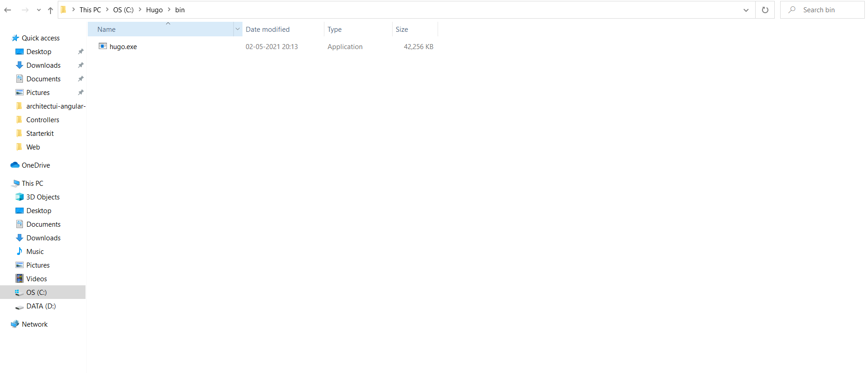
Task: Click the 3D Objects cube icon
Action: click(20, 197)
